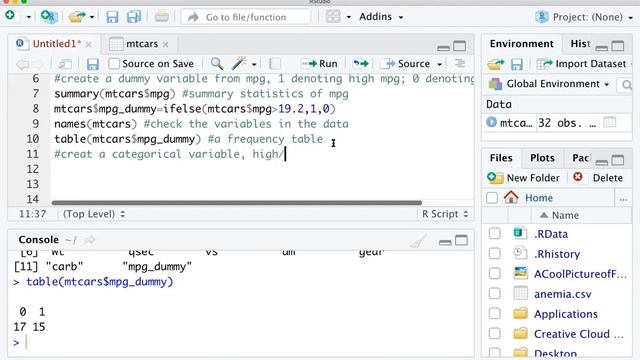The image size is (640, 360).
Task: Click the Load workspace folder icon
Action: (x=496, y=64)
